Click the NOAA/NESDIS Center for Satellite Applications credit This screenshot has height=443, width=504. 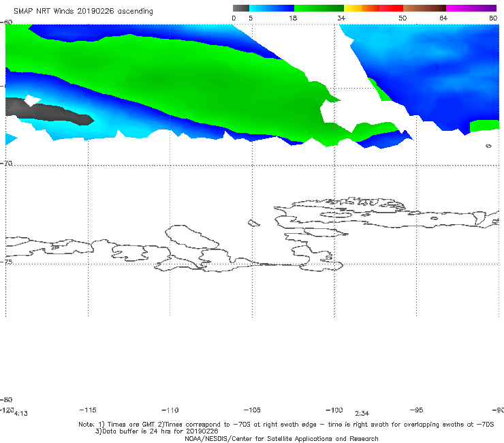(x=281, y=438)
